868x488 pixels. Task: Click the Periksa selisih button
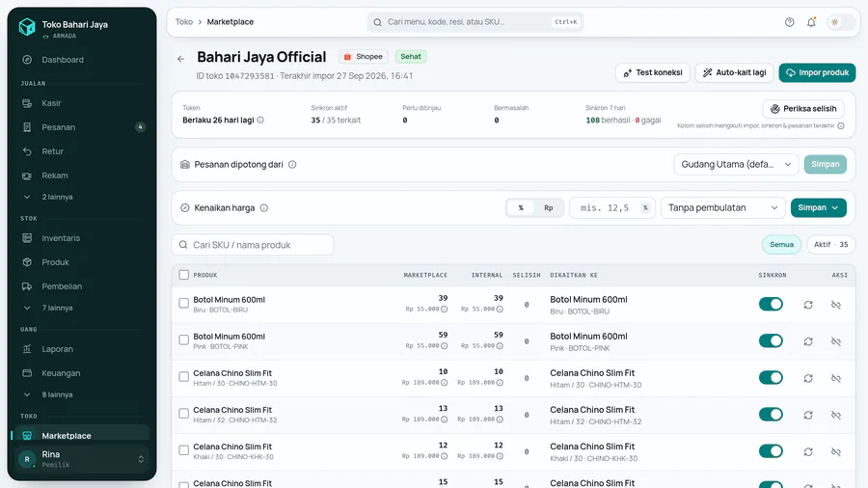pos(803,108)
